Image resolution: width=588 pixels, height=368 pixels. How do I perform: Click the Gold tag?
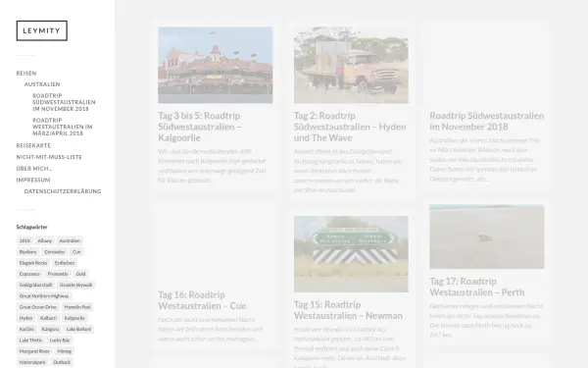point(80,274)
